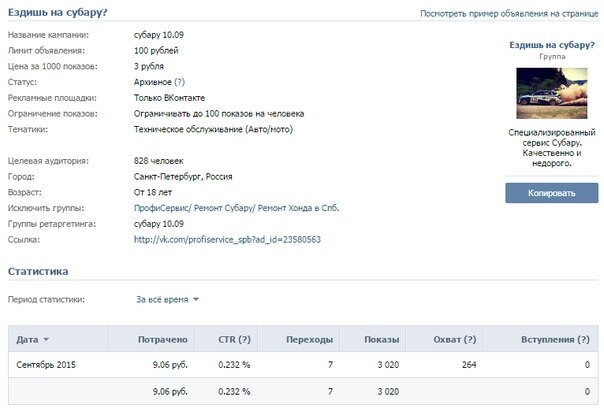Click Посмотреть пример объявления на странице link
The image size is (604, 419).
click(x=509, y=13)
